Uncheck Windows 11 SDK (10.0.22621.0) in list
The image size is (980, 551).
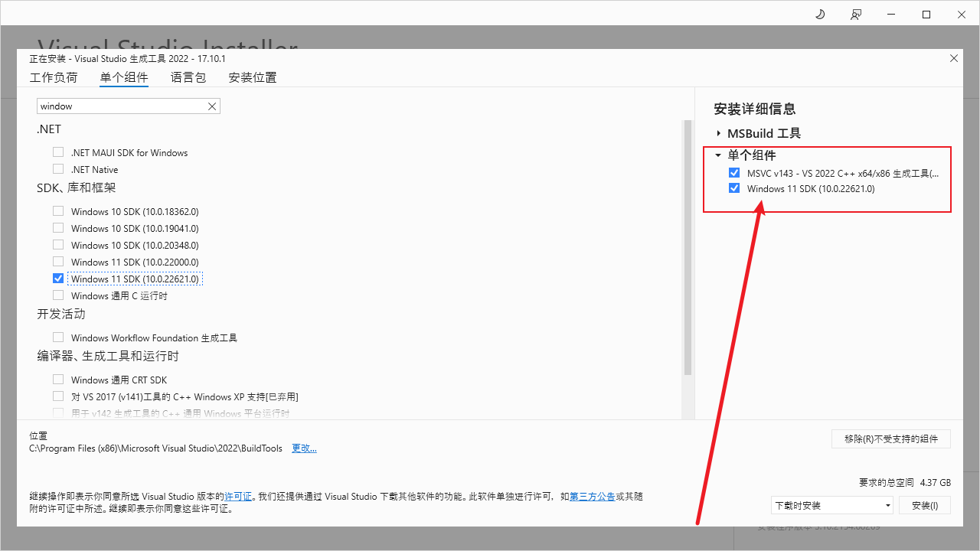tap(58, 279)
